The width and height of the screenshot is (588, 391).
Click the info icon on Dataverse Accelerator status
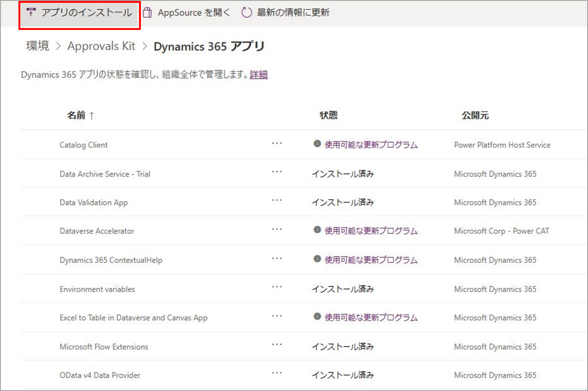click(317, 230)
